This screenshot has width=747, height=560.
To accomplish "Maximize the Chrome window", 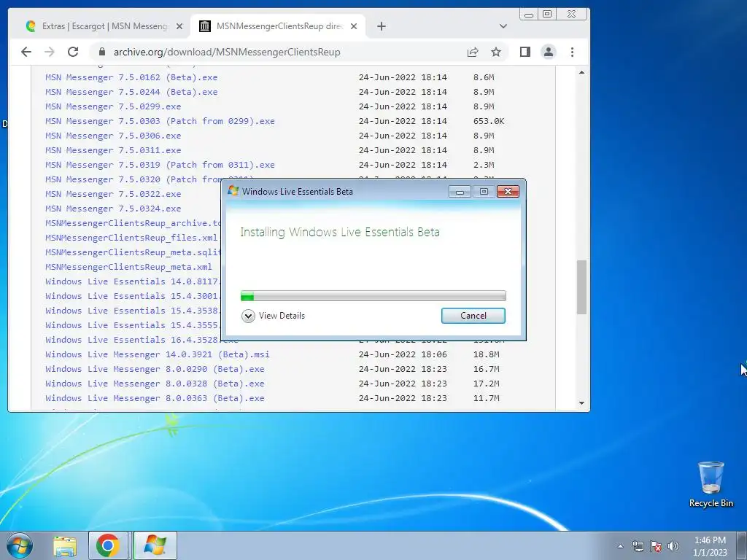I will (x=547, y=15).
